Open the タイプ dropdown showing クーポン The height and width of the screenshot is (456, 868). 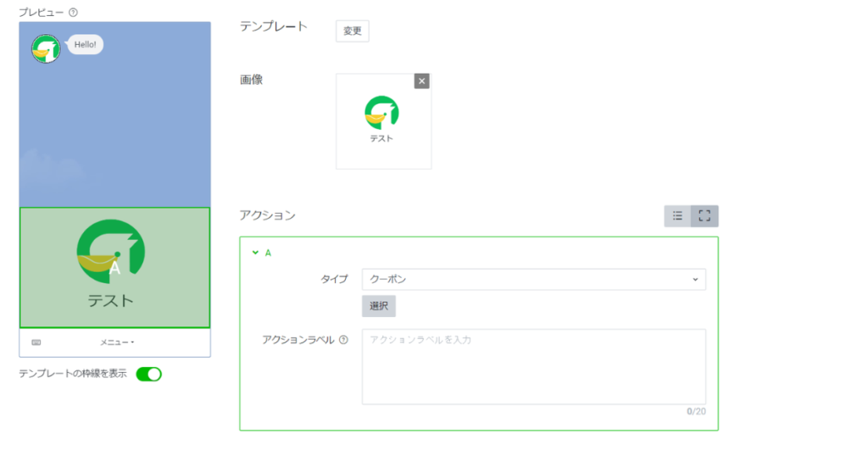pos(534,280)
